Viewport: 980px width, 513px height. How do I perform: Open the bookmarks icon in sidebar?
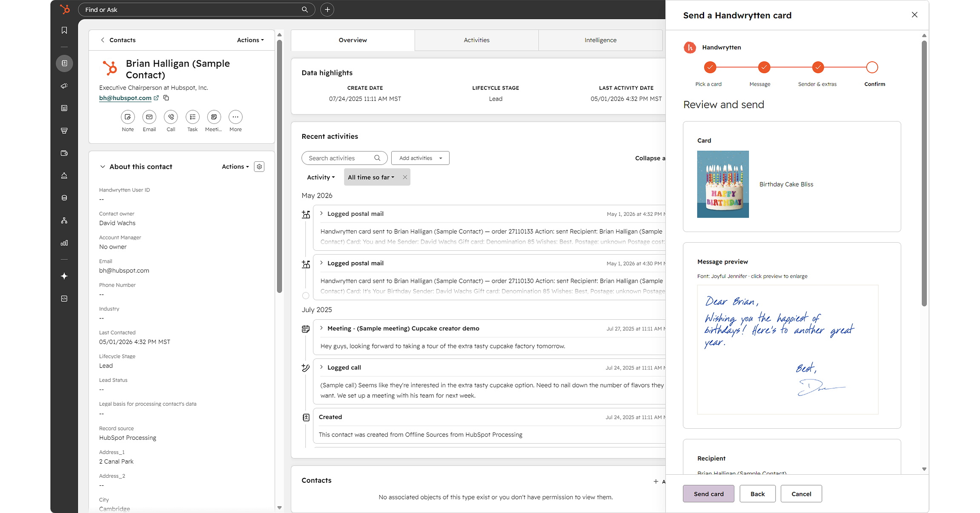click(64, 30)
